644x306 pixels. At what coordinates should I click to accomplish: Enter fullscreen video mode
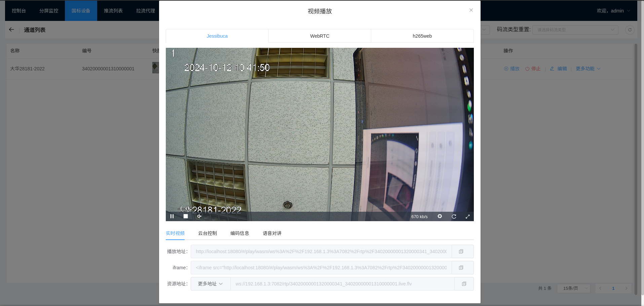tap(467, 216)
